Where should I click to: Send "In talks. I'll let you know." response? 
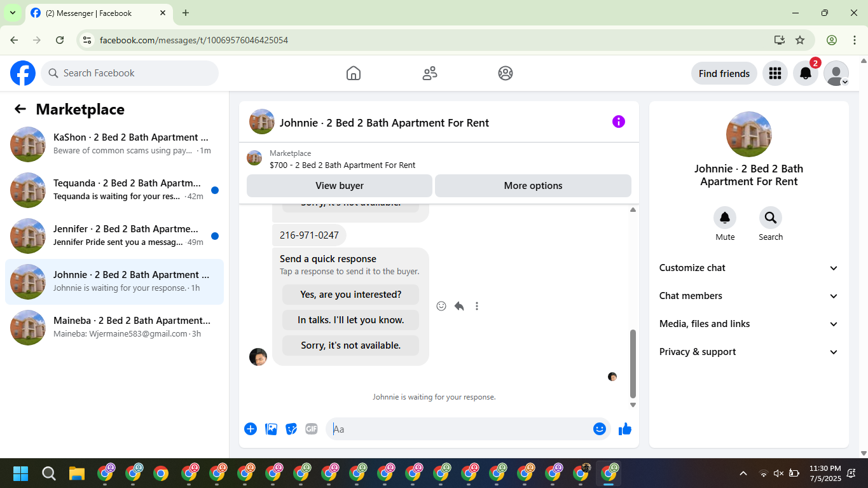pyautogui.click(x=350, y=320)
